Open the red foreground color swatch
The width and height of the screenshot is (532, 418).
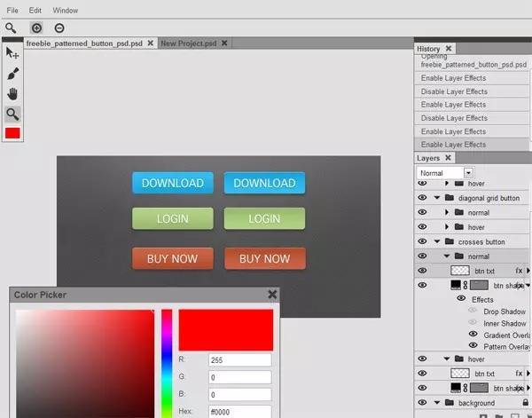pyautogui.click(x=12, y=133)
